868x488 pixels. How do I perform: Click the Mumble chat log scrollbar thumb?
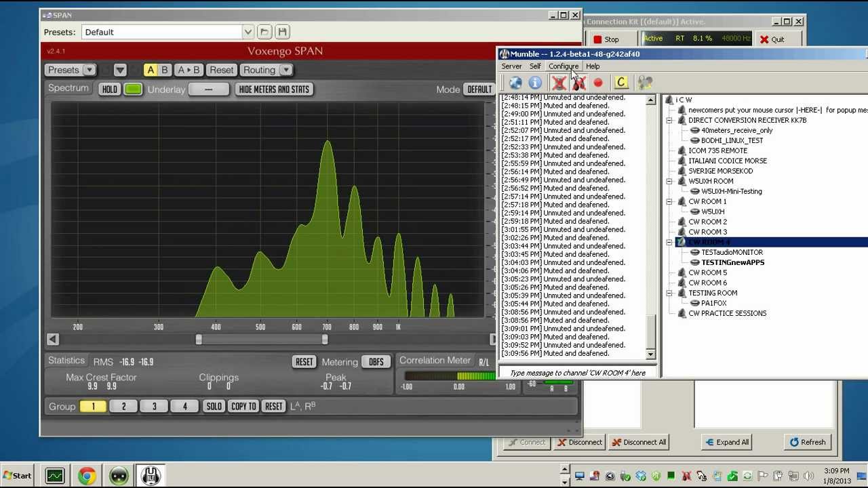651,332
